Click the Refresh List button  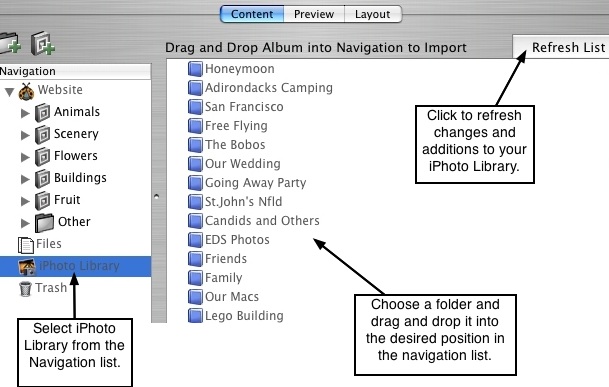(x=561, y=47)
